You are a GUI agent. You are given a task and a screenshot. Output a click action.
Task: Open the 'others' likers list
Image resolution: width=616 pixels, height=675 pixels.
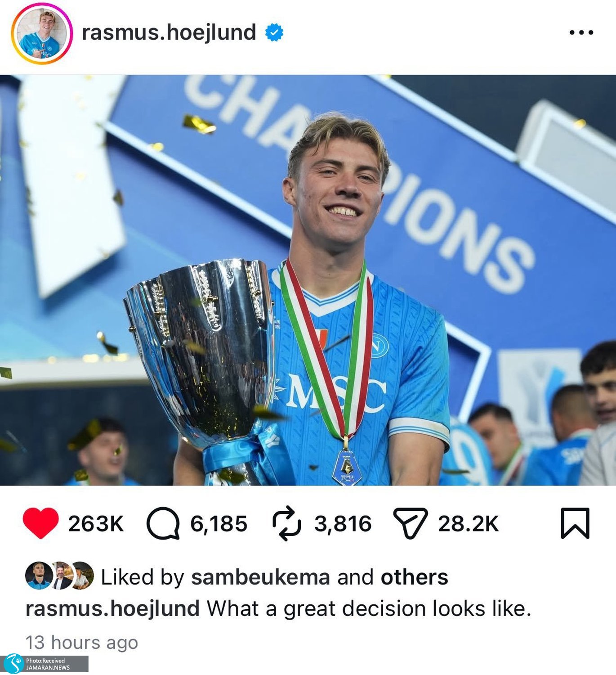point(415,577)
